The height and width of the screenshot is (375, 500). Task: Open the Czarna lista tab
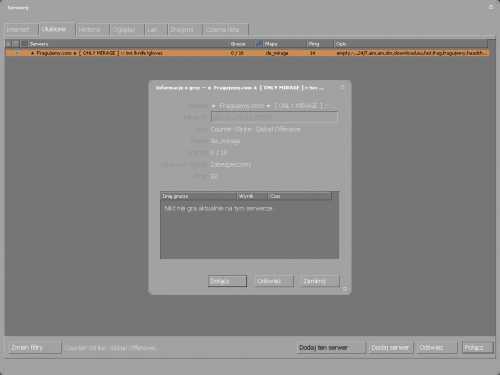[226, 30]
